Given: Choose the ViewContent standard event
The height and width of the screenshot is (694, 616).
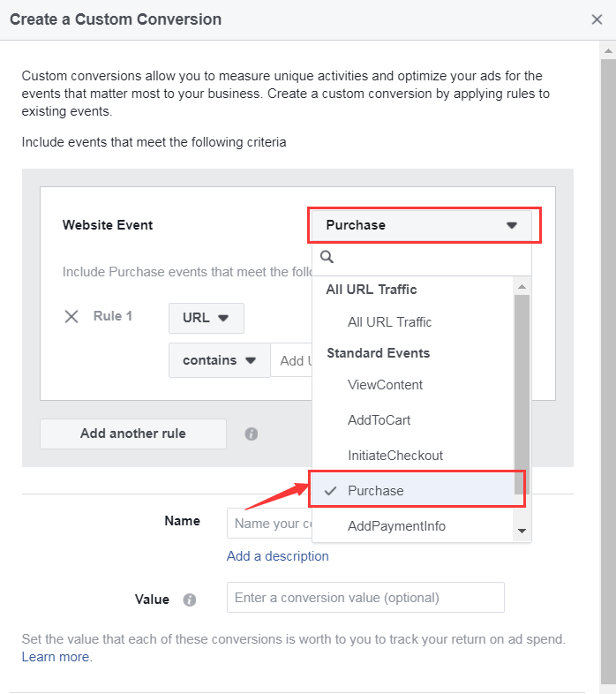Looking at the screenshot, I should 385,385.
